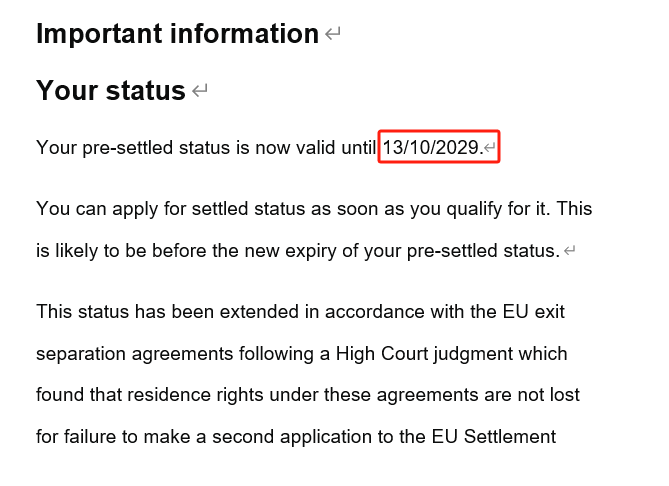This screenshot has height=486, width=669.
Task: Click the highlighted date 13/10/2029
Action: (433, 148)
